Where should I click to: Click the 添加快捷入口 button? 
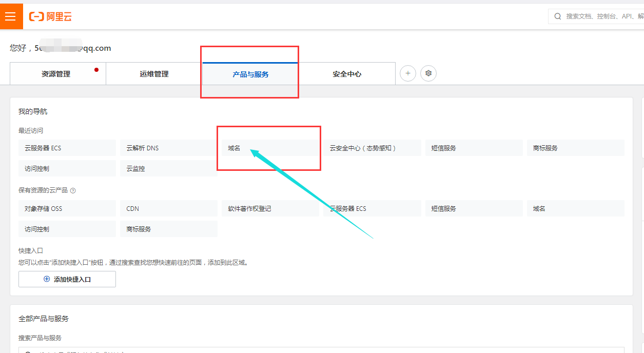point(67,279)
